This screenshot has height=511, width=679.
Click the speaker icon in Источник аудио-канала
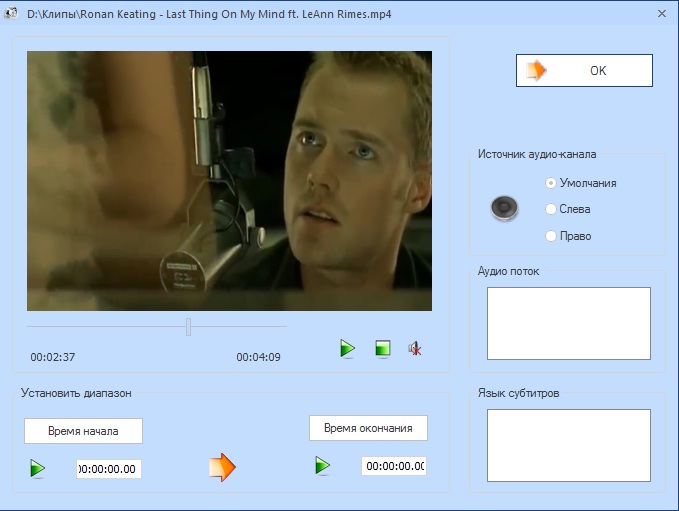[505, 208]
